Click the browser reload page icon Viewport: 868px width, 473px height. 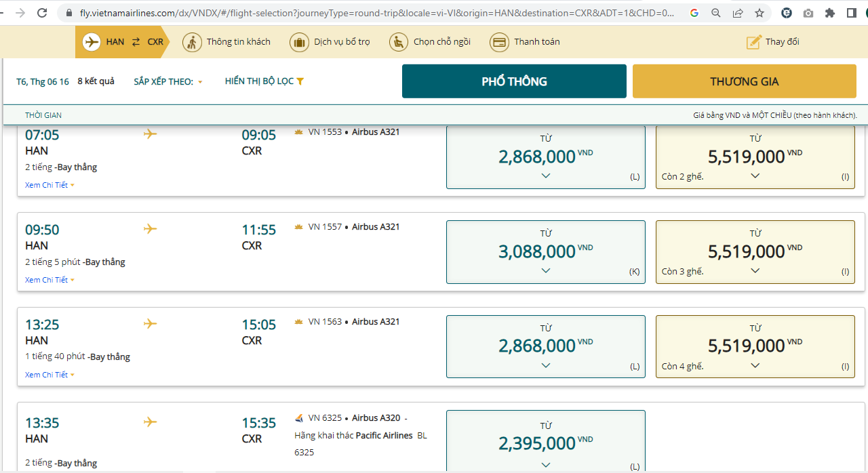pos(42,13)
